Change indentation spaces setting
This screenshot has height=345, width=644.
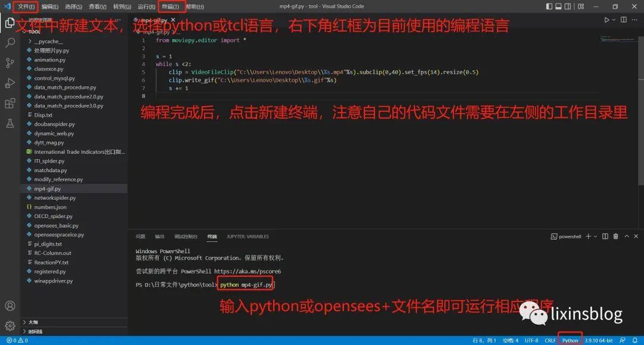tap(510, 340)
